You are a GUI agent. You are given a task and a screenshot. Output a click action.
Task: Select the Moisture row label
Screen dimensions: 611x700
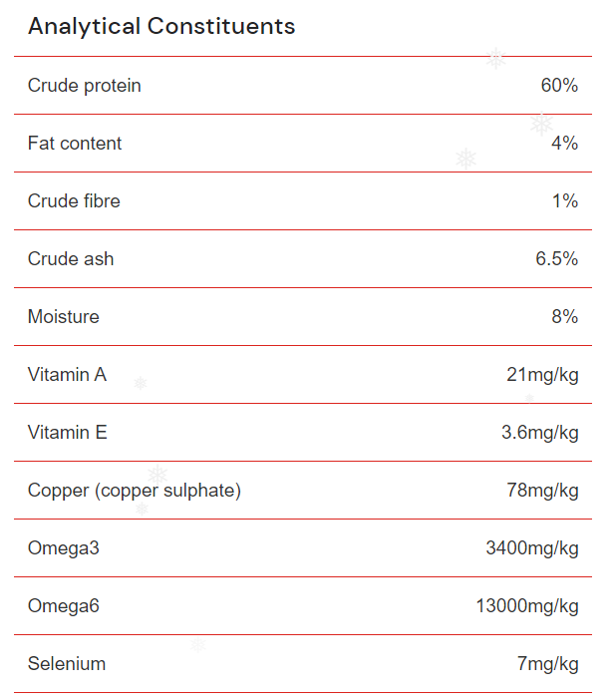(64, 317)
